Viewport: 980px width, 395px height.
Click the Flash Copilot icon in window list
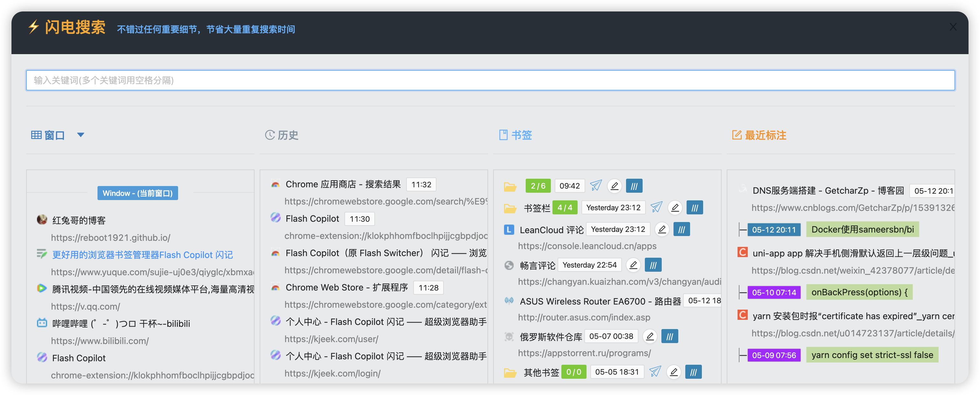pyautogui.click(x=42, y=357)
